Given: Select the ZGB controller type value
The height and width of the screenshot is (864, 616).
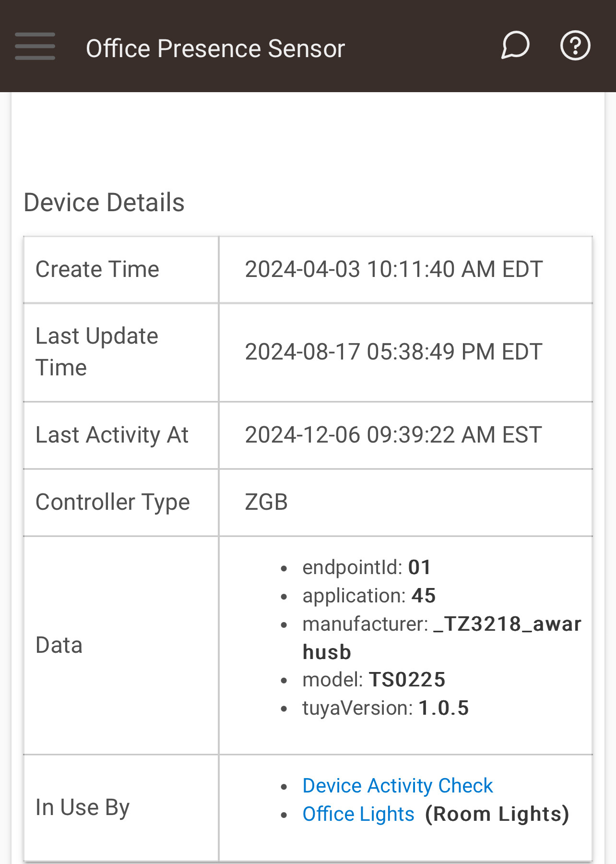Looking at the screenshot, I should pyautogui.click(x=266, y=502).
